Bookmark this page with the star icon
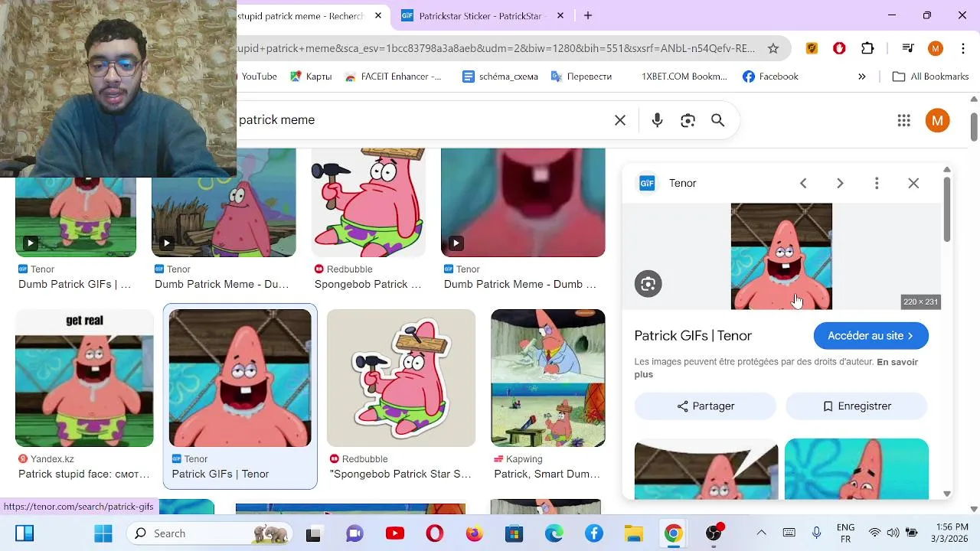This screenshot has width=980, height=551. 773,48
